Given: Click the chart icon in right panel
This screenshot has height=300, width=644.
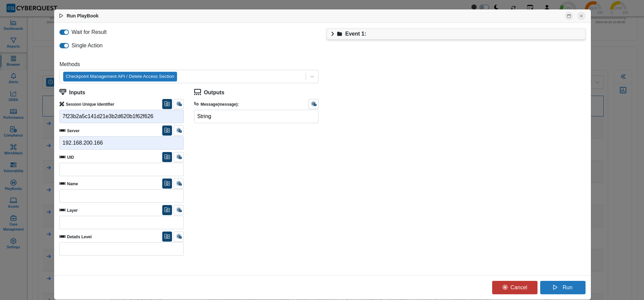Looking at the screenshot, I should pyautogui.click(x=623, y=90).
